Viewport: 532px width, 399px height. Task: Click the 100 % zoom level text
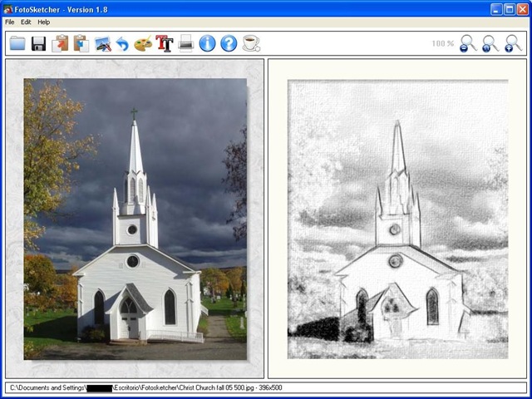coord(443,43)
